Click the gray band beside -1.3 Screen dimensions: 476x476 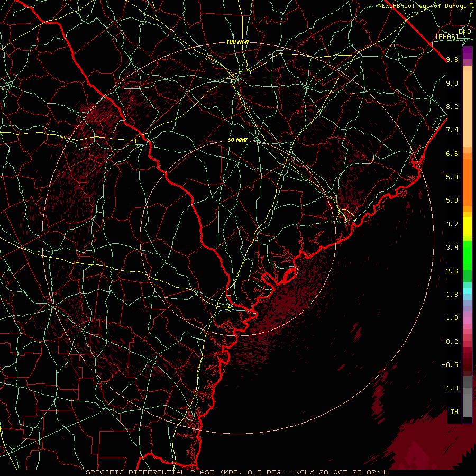(467, 391)
